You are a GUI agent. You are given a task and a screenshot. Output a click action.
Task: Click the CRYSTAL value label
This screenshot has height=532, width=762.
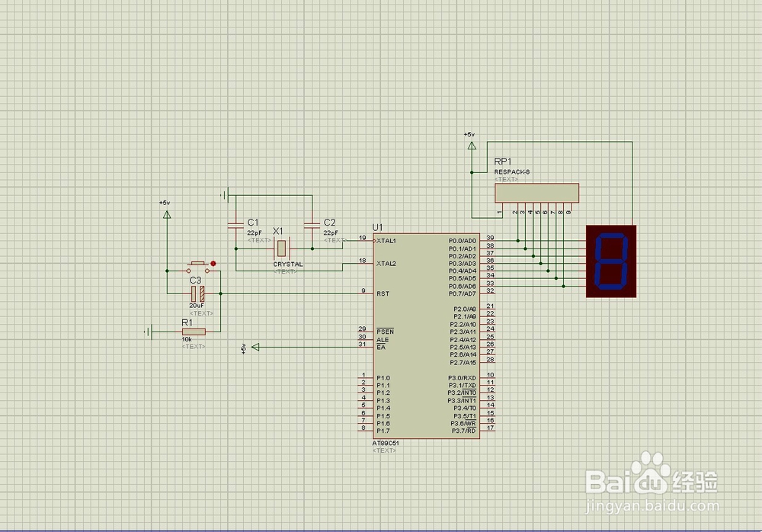coord(288,264)
